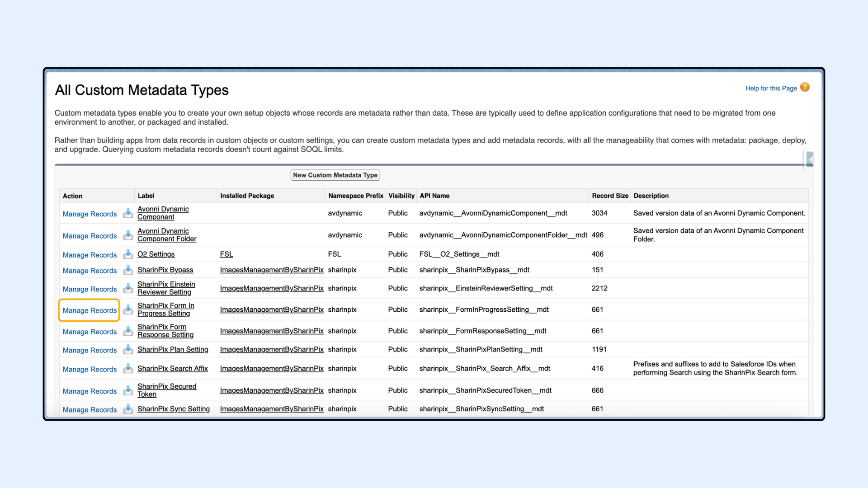Click the download icon beside SharinPix Secured Token

pyautogui.click(x=128, y=390)
